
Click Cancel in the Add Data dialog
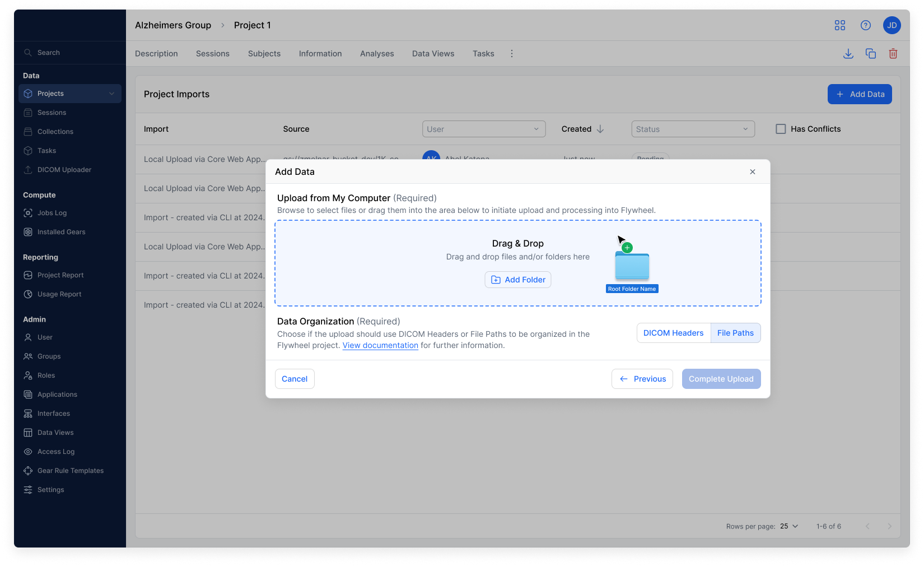click(295, 379)
